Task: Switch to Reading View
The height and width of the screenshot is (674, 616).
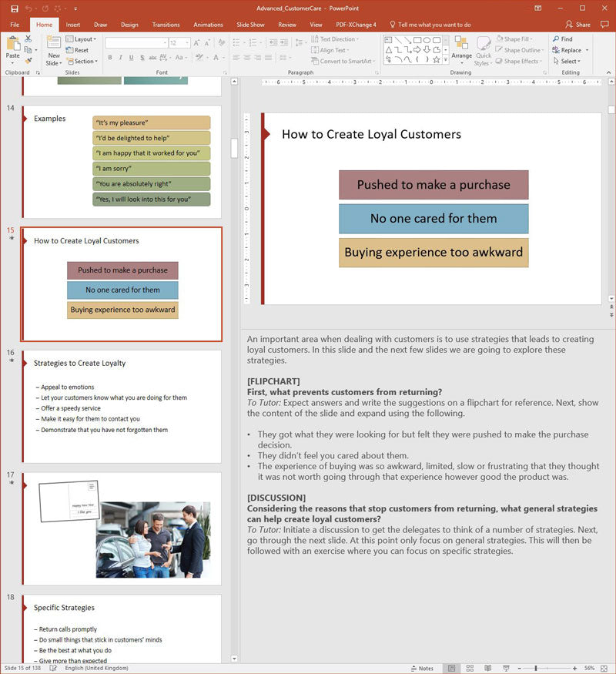Action: click(x=488, y=669)
